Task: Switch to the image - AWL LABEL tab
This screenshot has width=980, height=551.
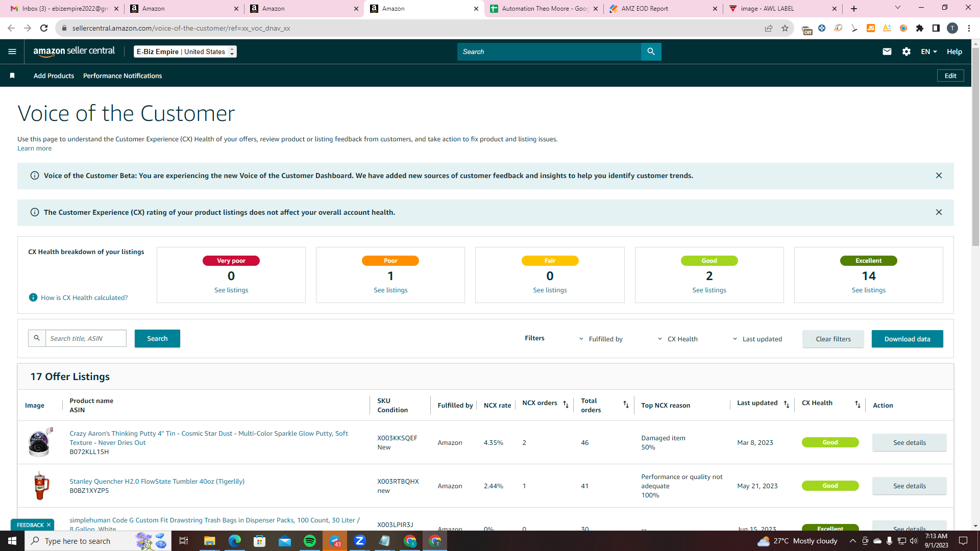Action: (782, 9)
